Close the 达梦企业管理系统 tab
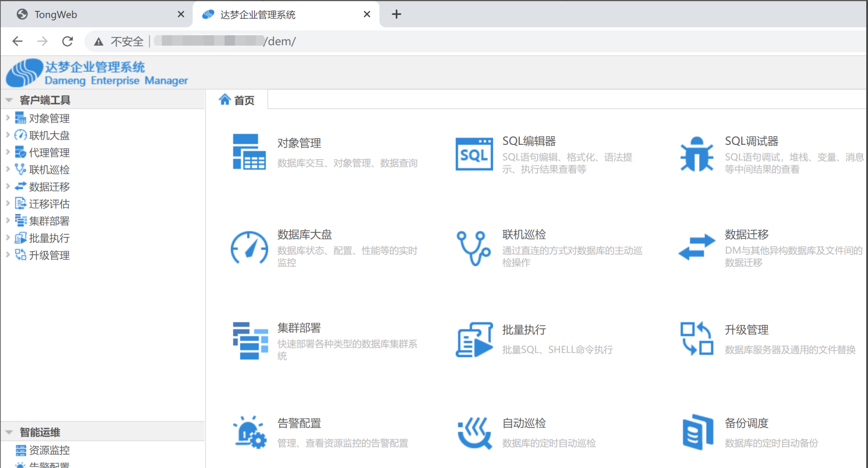The image size is (868, 468). 367,14
